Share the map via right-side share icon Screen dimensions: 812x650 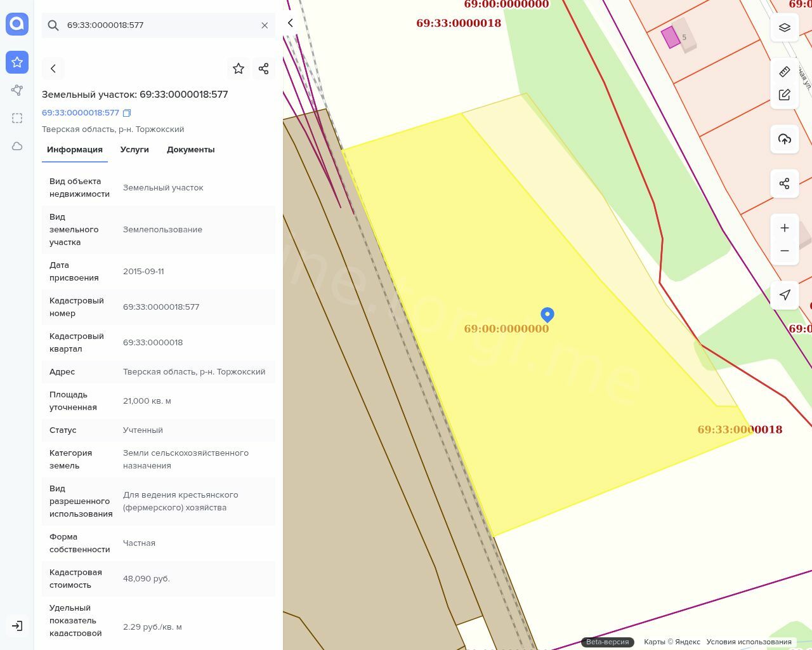coord(785,183)
